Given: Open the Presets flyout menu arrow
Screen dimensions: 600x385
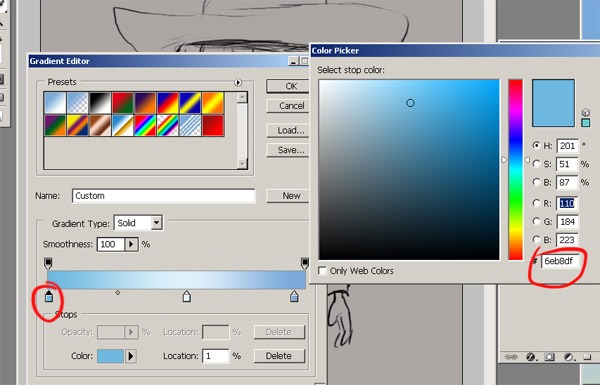Looking at the screenshot, I should pos(238,82).
